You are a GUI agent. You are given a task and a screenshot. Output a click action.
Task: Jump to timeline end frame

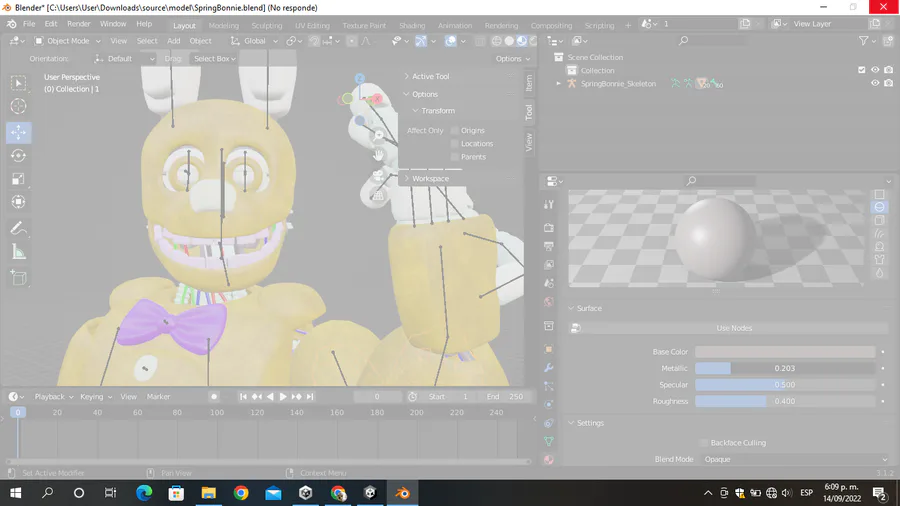[310, 396]
